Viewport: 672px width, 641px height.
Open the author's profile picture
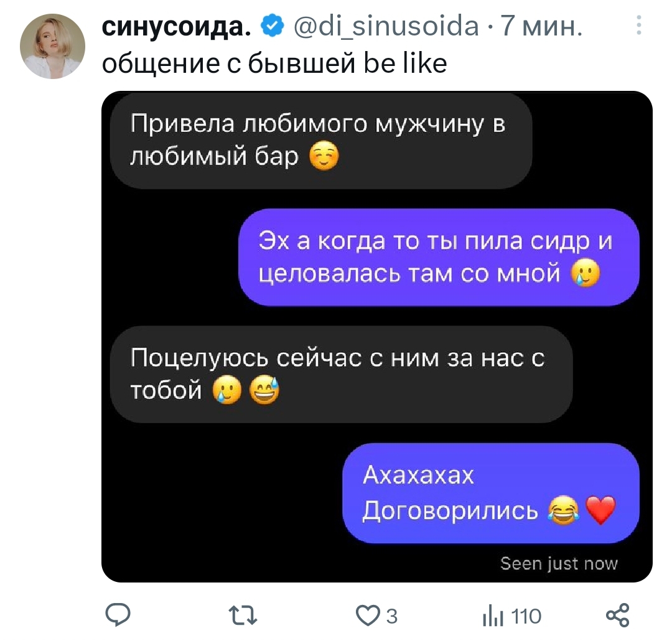52,47
